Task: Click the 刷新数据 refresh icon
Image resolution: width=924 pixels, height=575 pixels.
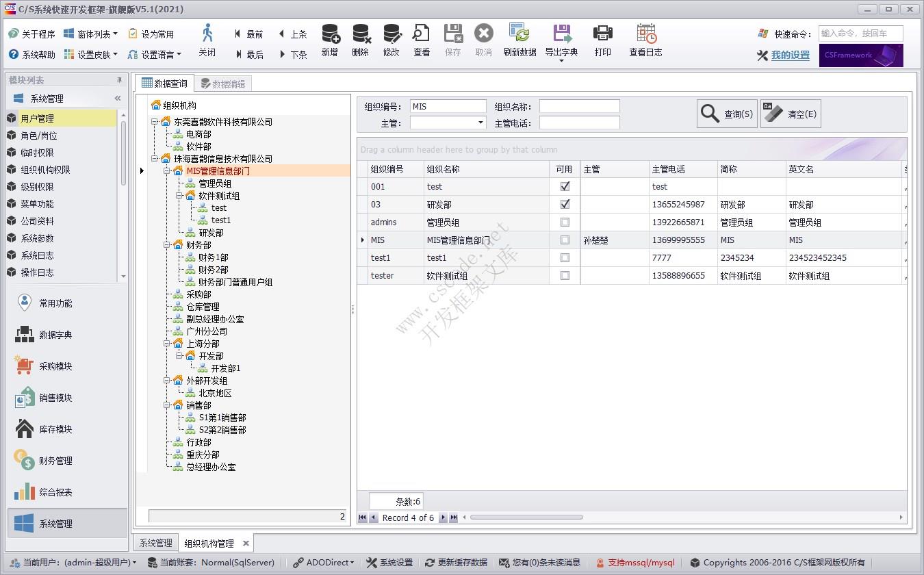Action: (519, 40)
